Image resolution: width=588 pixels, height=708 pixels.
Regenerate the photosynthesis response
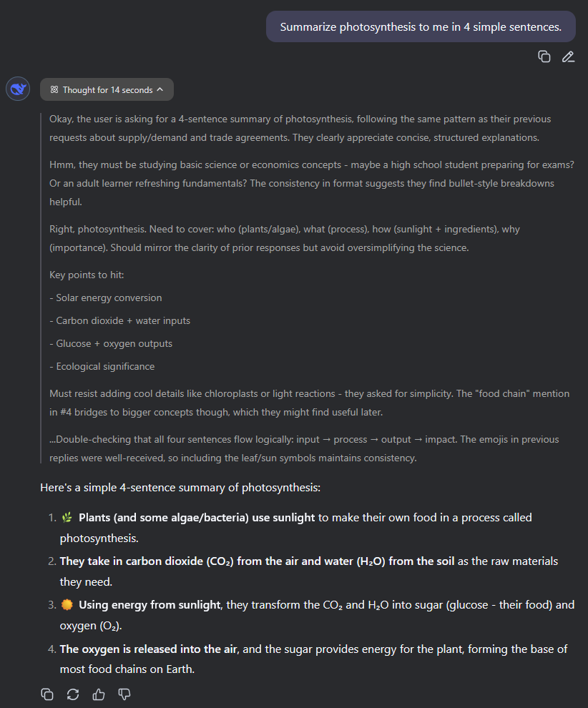73,694
